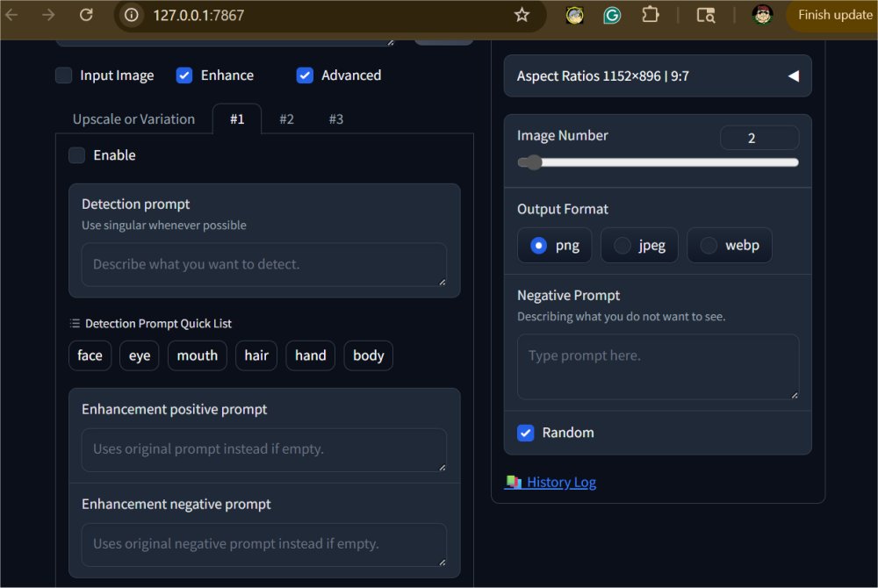
Task: Click the browser refresh icon
Action: pos(84,15)
